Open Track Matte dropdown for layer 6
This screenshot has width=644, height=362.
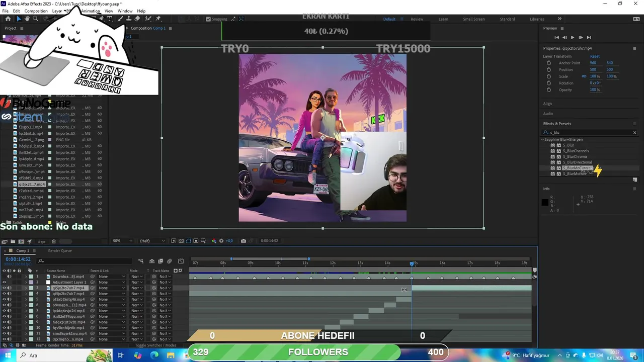click(x=165, y=305)
